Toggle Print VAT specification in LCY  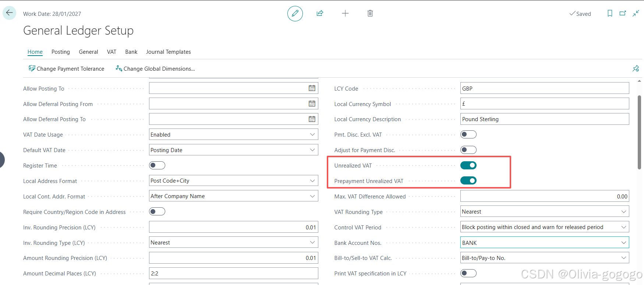click(468, 273)
